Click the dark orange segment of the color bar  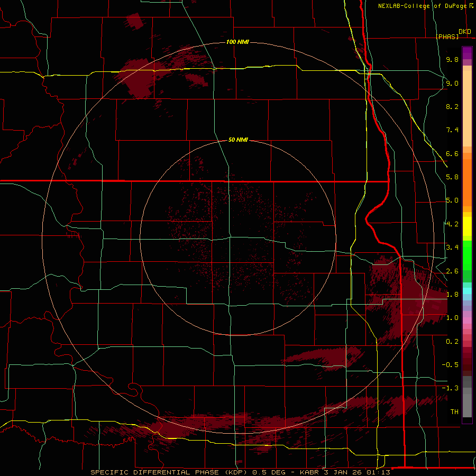click(467, 182)
